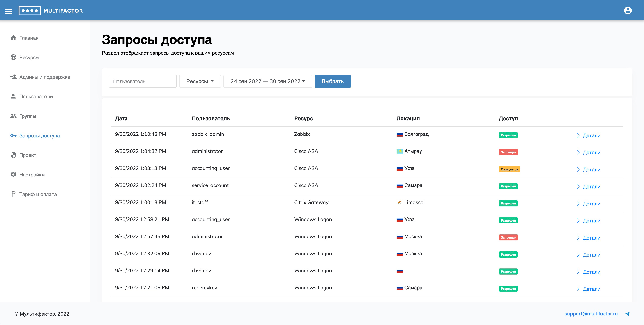Click the Ожидается status badge

tap(509, 169)
